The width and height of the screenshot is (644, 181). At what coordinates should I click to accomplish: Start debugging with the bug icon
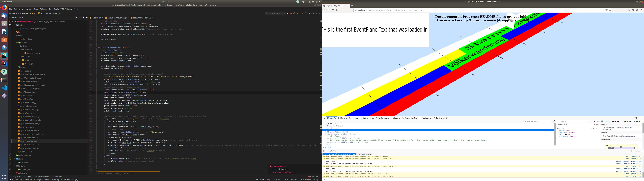click(291, 13)
